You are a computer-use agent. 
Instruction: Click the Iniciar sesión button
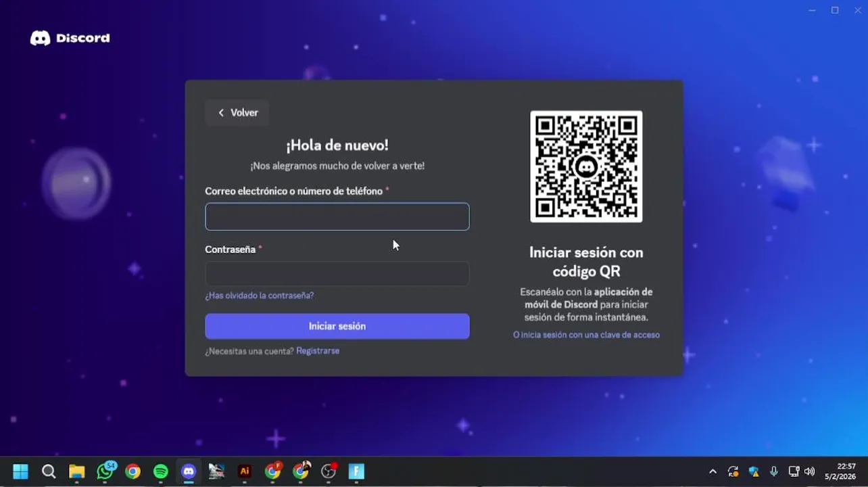click(x=337, y=326)
